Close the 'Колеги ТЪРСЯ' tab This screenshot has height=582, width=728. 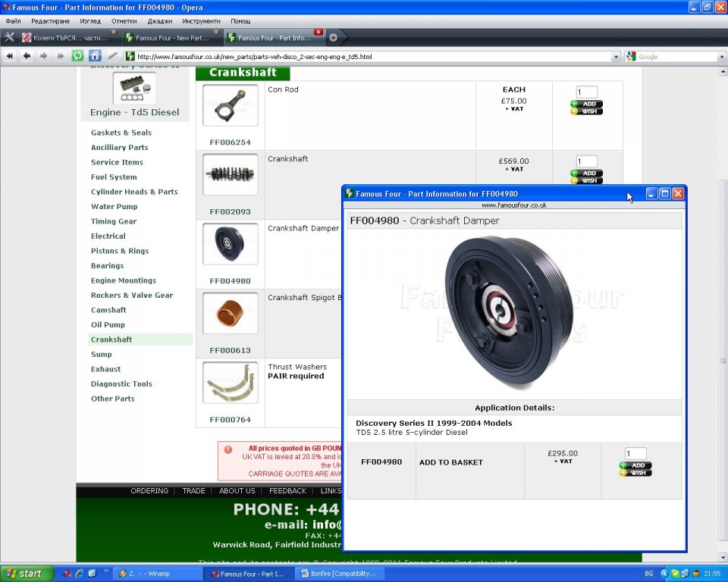(113, 32)
